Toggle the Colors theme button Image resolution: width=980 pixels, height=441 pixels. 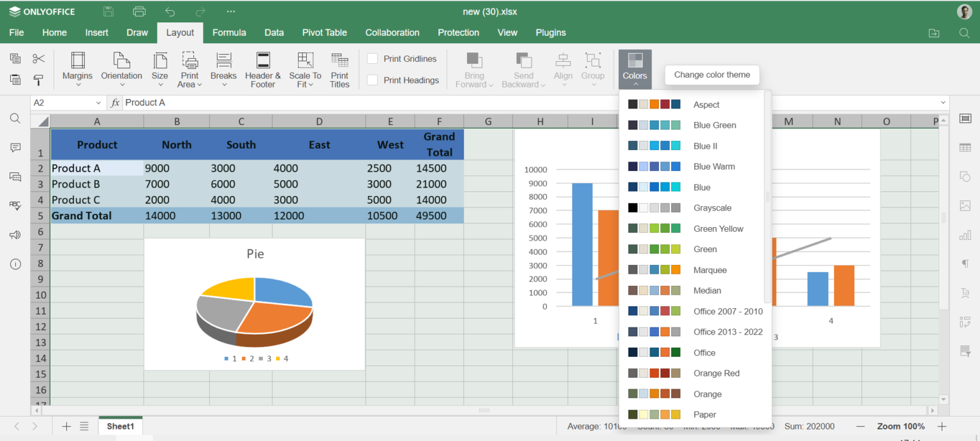634,69
